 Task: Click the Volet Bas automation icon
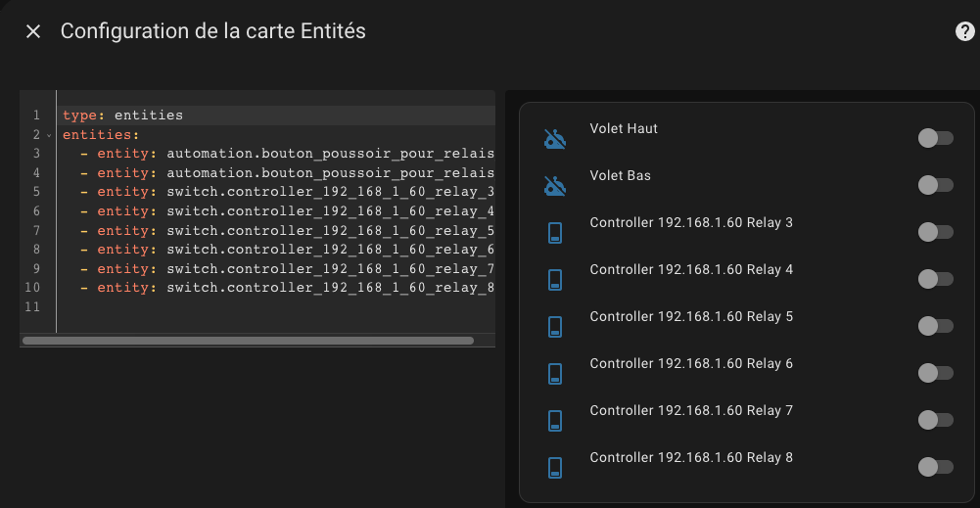(555, 186)
